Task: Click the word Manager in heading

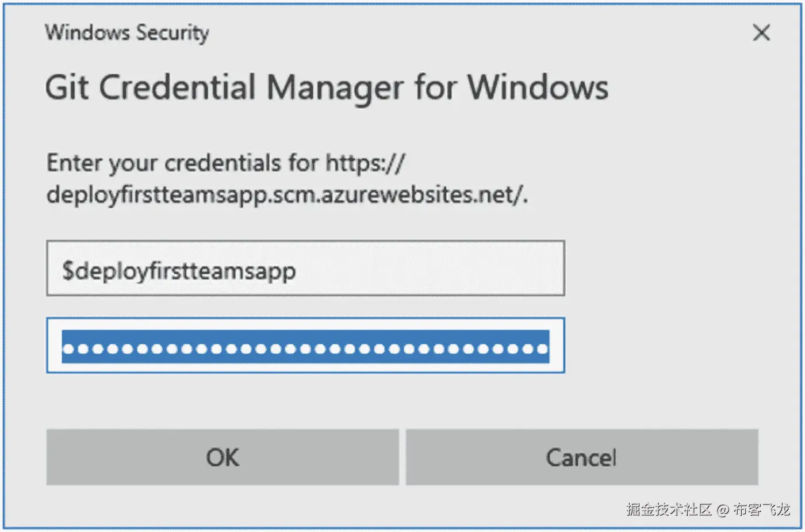Action: pos(335,88)
